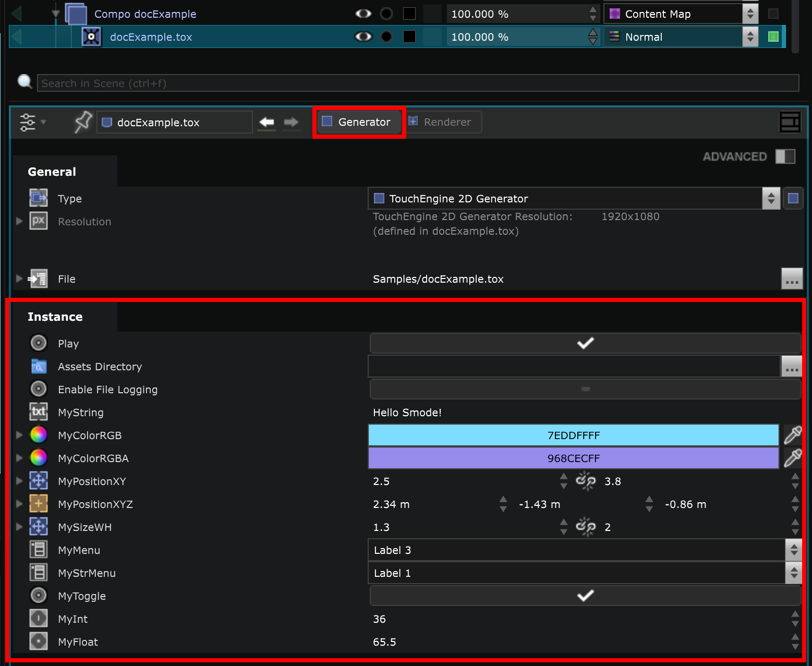The height and width of the screenshot is (666, 812).
Task: Browse for the File path
Action: [x=792, y=278]
